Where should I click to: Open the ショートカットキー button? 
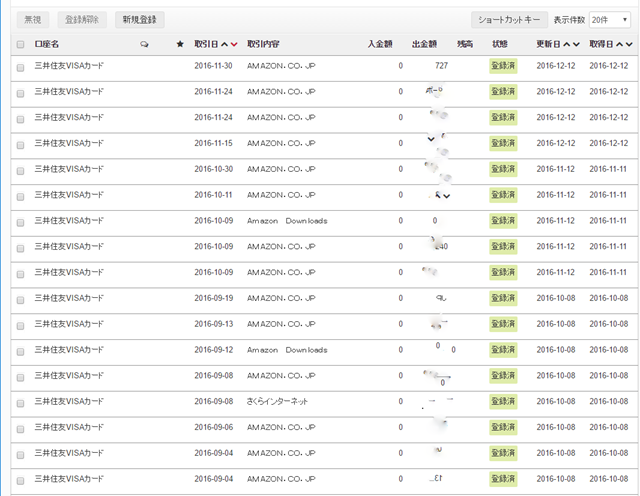tap(509, 20)
